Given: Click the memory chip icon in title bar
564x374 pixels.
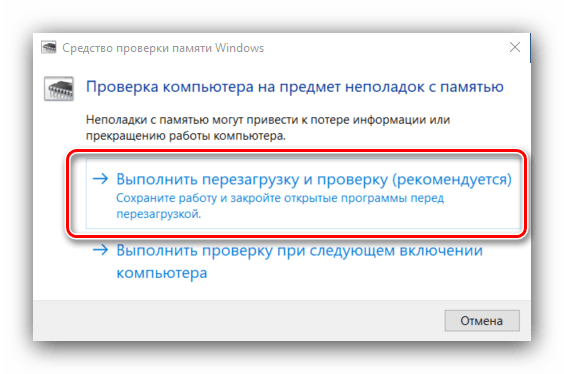Looking at the screenshot, I should 49,47.
